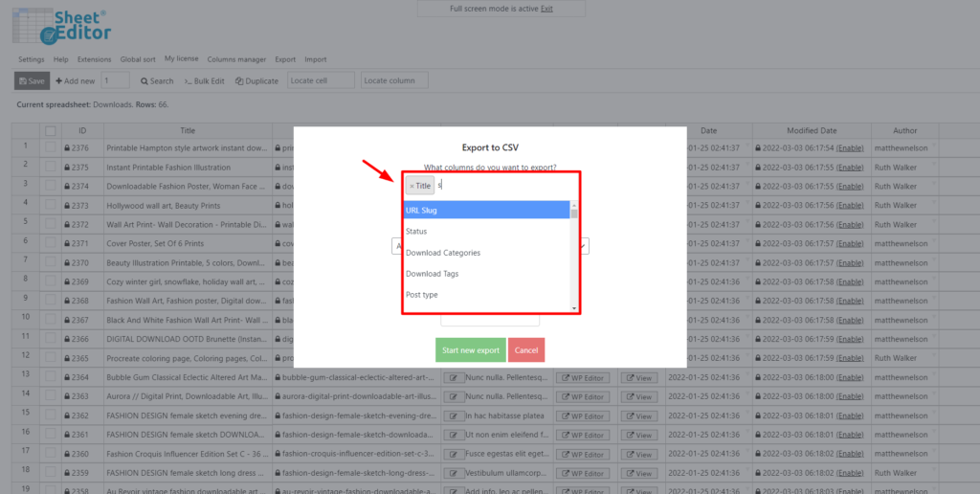Open WP Editor for row 2364
The image size is (980, 494).
tap(583, 378)
